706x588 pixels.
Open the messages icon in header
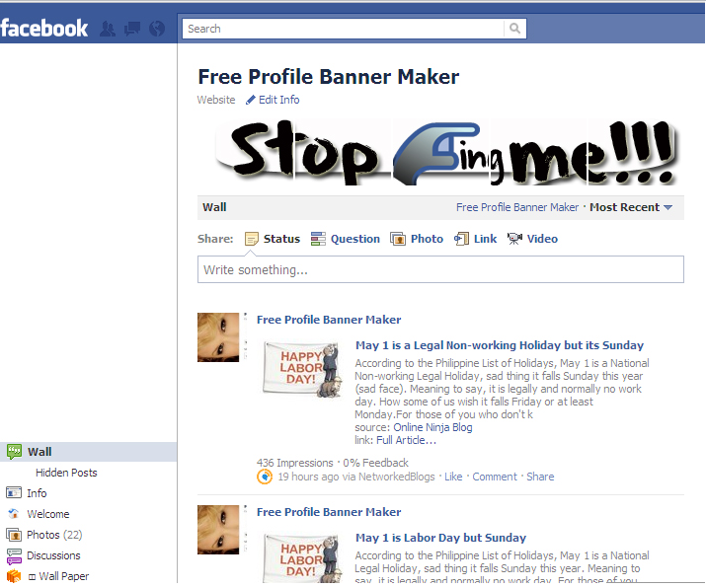point(132,29)
